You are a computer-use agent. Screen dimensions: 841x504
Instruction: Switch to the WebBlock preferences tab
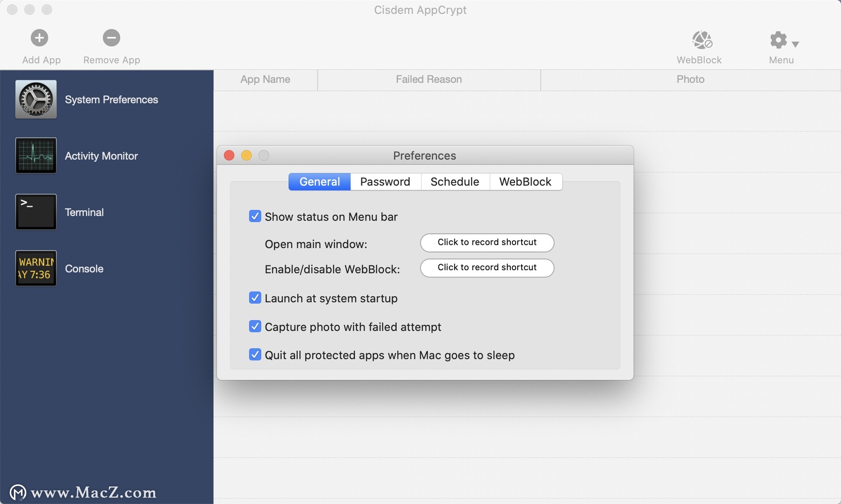(x=525, y=181)
